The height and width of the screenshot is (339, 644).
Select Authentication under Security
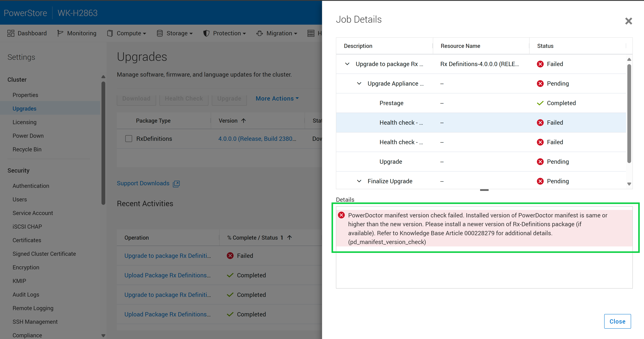(31, 186)
